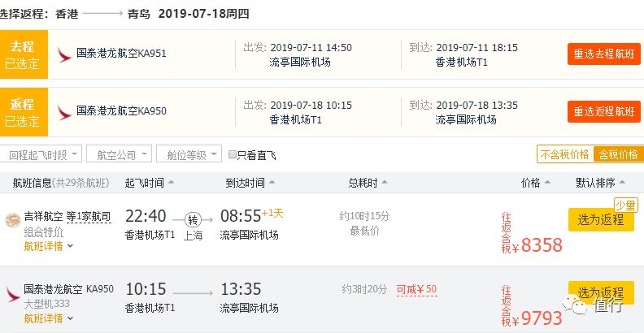Click Cathay Dragon logo in selected return row
Screen dimensions: 644x333
tap(63, 112)
